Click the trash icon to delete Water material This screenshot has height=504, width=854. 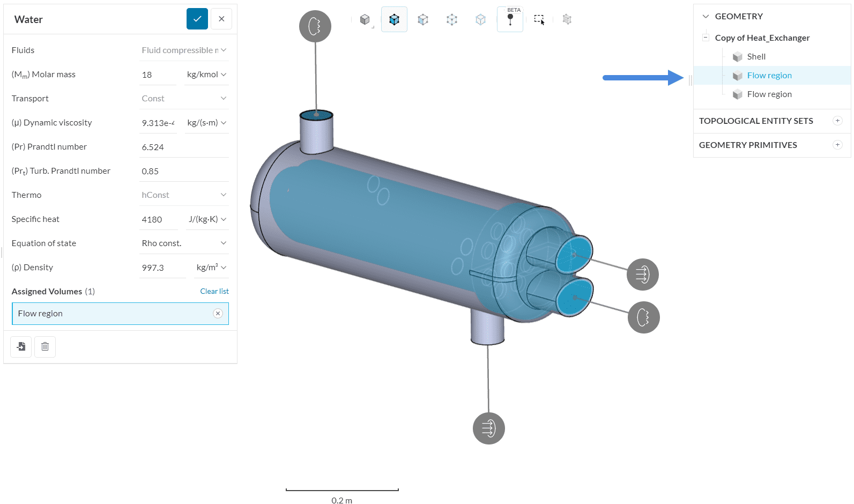point(45,347)
